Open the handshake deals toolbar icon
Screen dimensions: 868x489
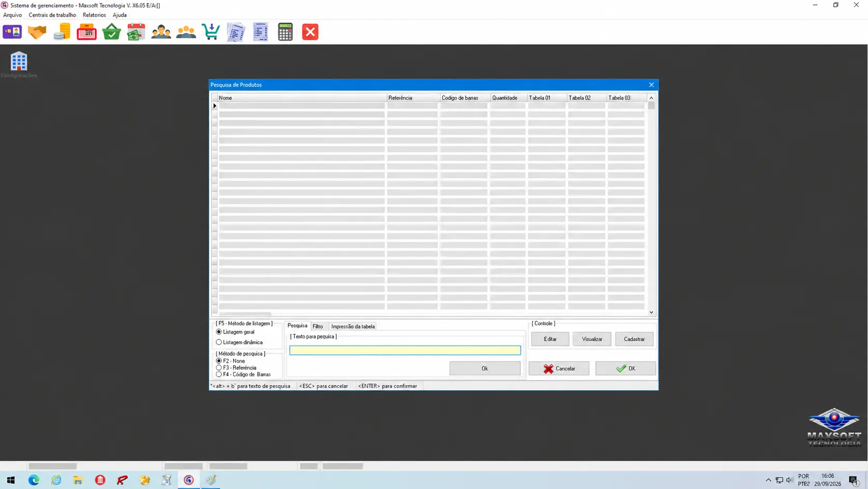(x=37, y=32)
